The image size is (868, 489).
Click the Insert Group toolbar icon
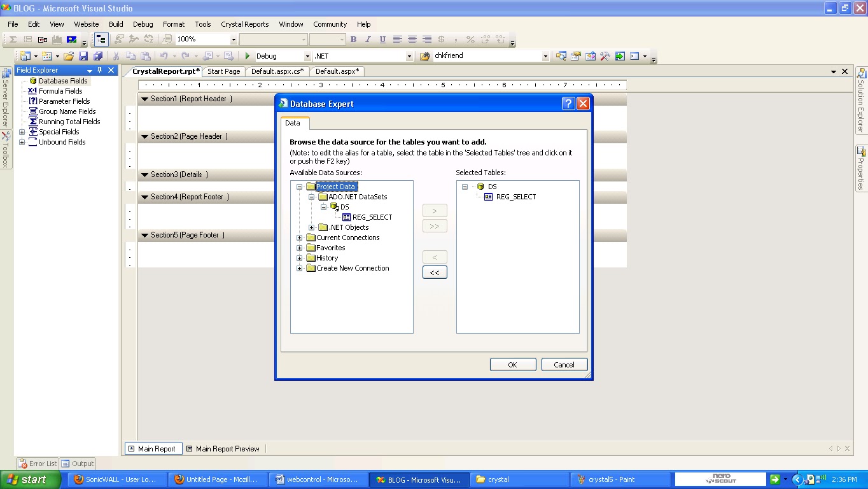tap(27, 39)
